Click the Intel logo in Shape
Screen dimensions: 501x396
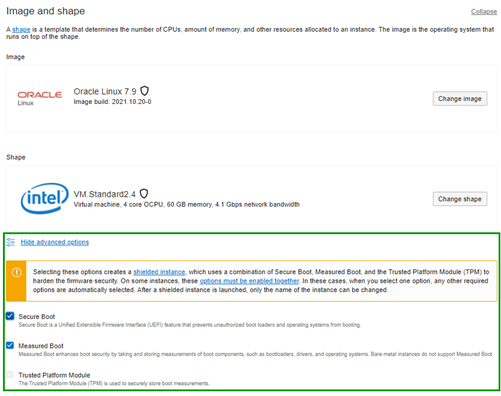coord(45,198)
